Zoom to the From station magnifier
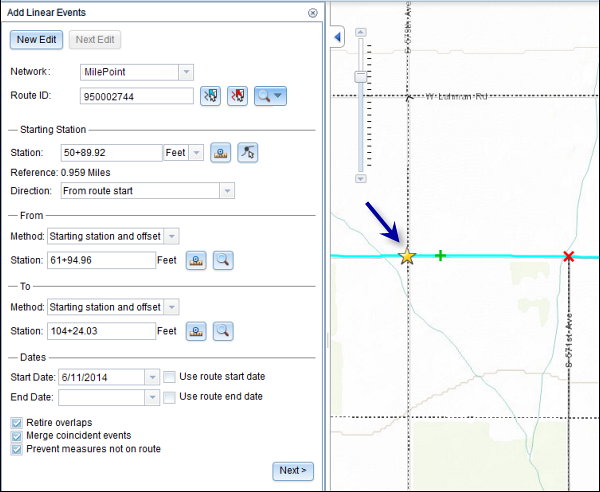 (222, 260)
